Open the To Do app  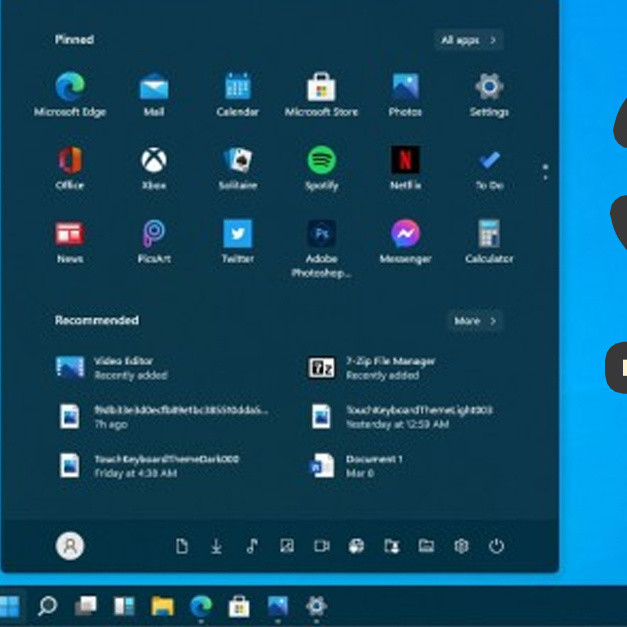click(489, 168)
